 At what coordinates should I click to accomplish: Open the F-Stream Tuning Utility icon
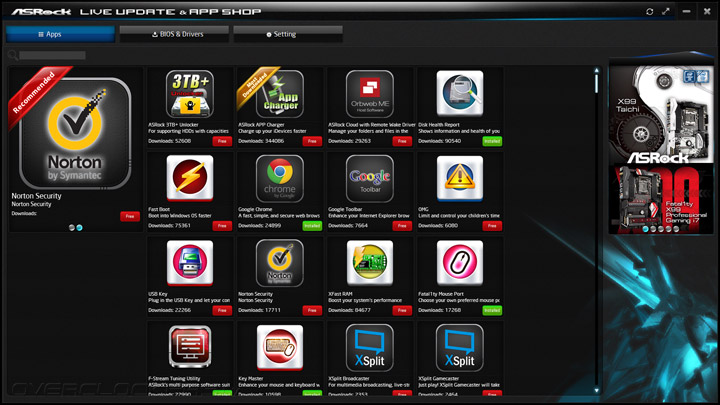[x=190, y=347]
